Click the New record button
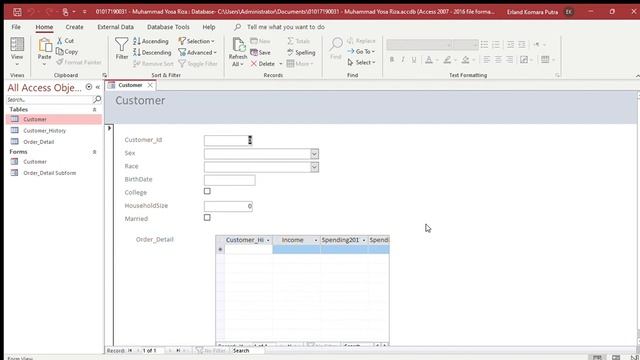The width and height of the screenshot is (640, 360). coord(260,41)
